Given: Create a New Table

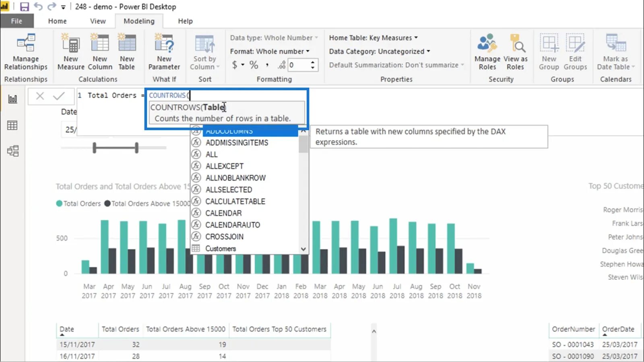Looking at the screenshot, I should [127, 52].
